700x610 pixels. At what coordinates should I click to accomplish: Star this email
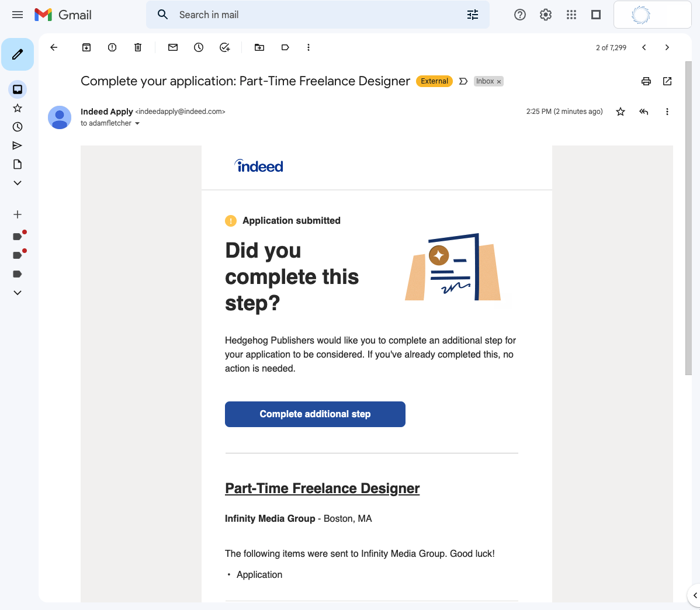click(621, 112)
